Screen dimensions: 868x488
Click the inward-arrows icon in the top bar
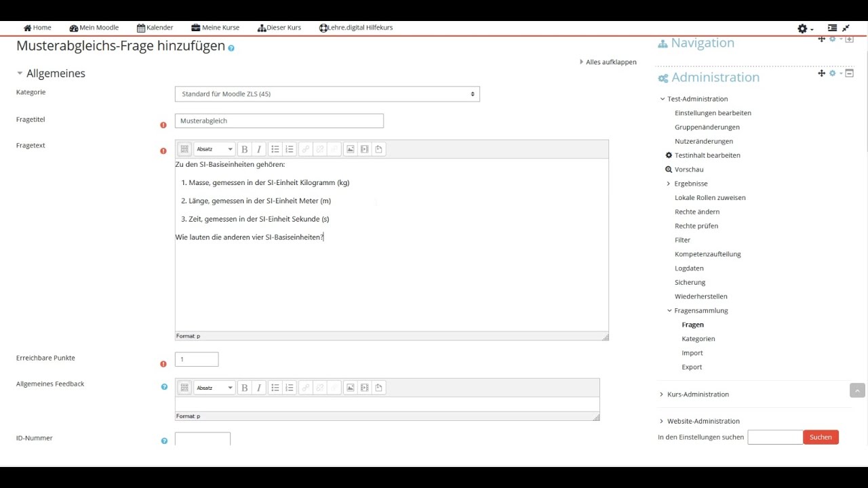coord(846,28)
